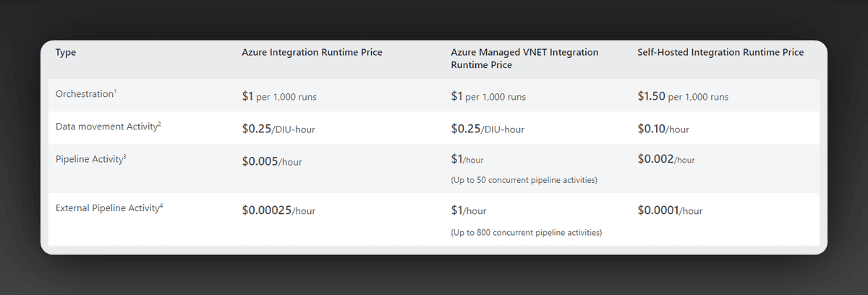Click the $0.002/hour self-hosted price

click(x=666, y=159)
